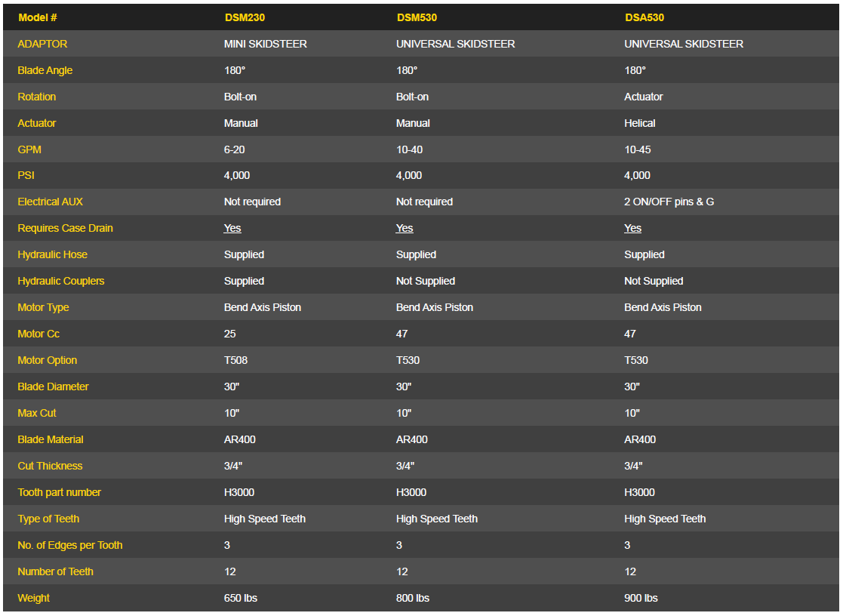Click the Requires Case Drain row label
843x616 pixels.
tap(65, 228)
